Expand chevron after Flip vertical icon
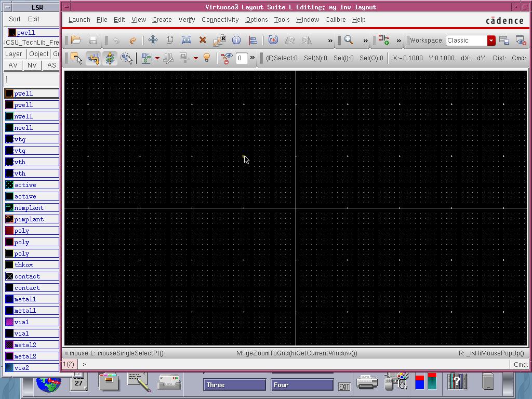 (x=330, y=41)
